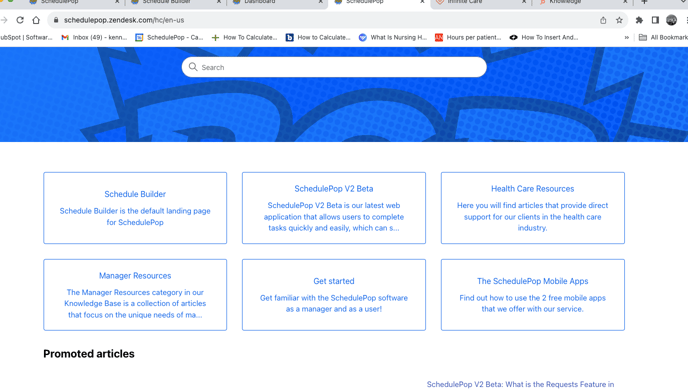Click 'Schedule Builder is the default landing page' description

click(x=135, y=217)
